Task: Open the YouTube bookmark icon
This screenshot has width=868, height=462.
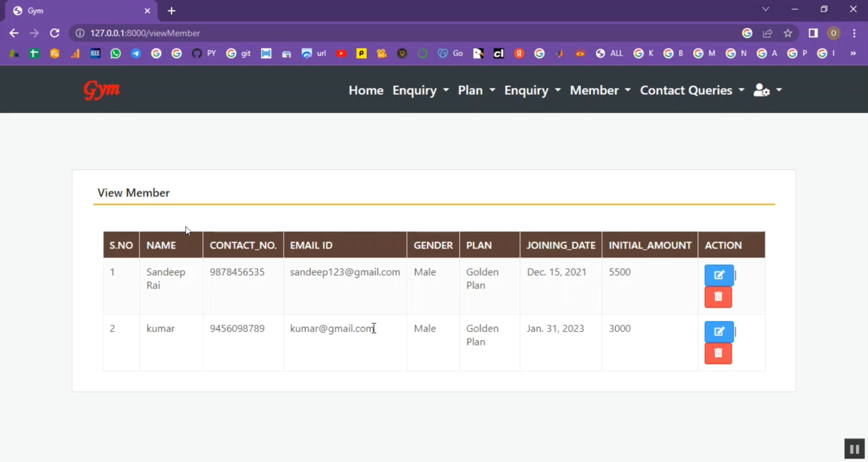Action: point(341,53)
